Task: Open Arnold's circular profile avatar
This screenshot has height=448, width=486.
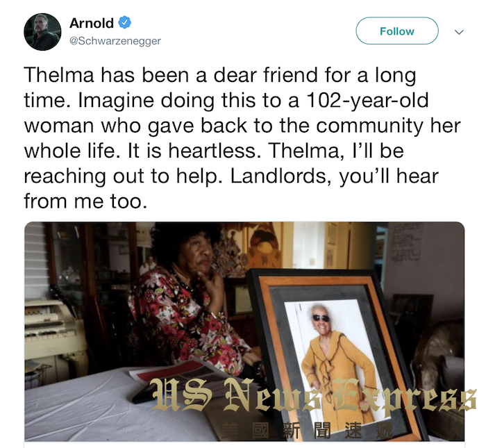Action: click(x=42, y=32)
